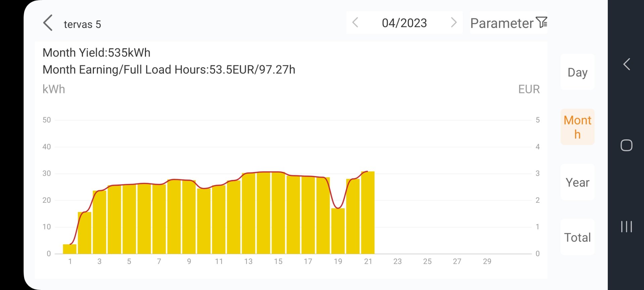Switch to Year view tab
Screen dimensions: 644x290
coord(577,182)
